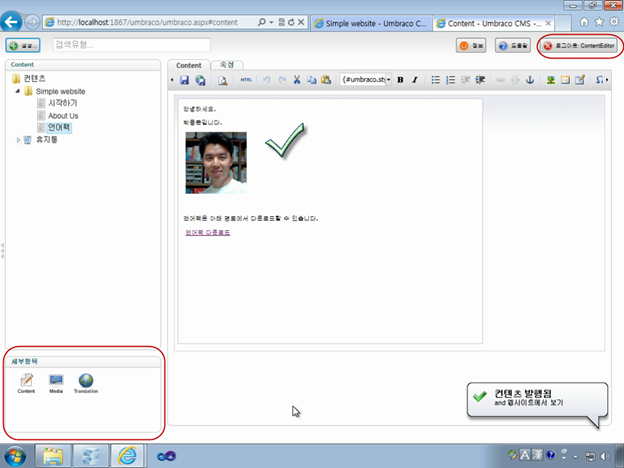This screenshot has height=468, width=624.
Task: Click the toolbar left scroll arrow
Action: [172, 80]
